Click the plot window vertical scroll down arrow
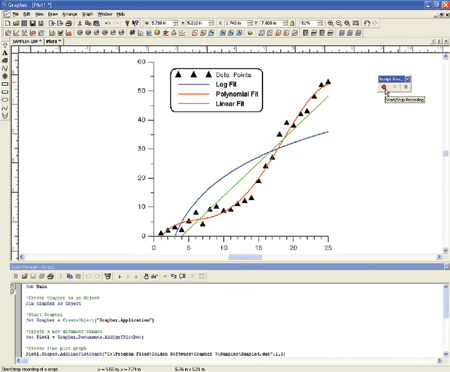Screen dimensions: 450x372 (446, 251)
